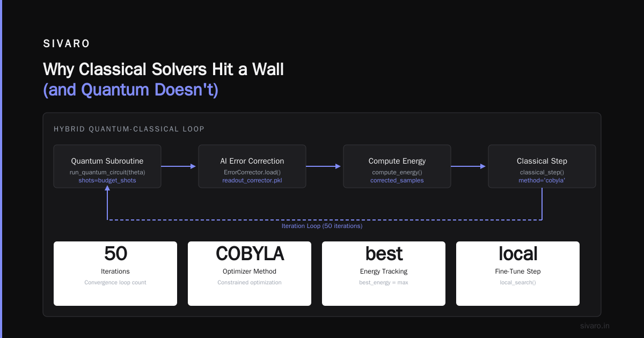The width and height of the screenshot is (644, 338).
Task: Select the local Fine-Tune Step card
Action: pos(518,274)
